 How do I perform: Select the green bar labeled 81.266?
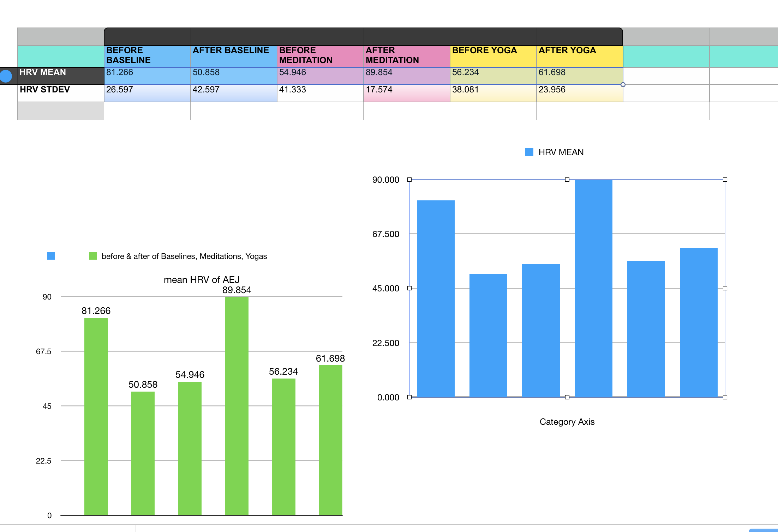click(96, 416)
